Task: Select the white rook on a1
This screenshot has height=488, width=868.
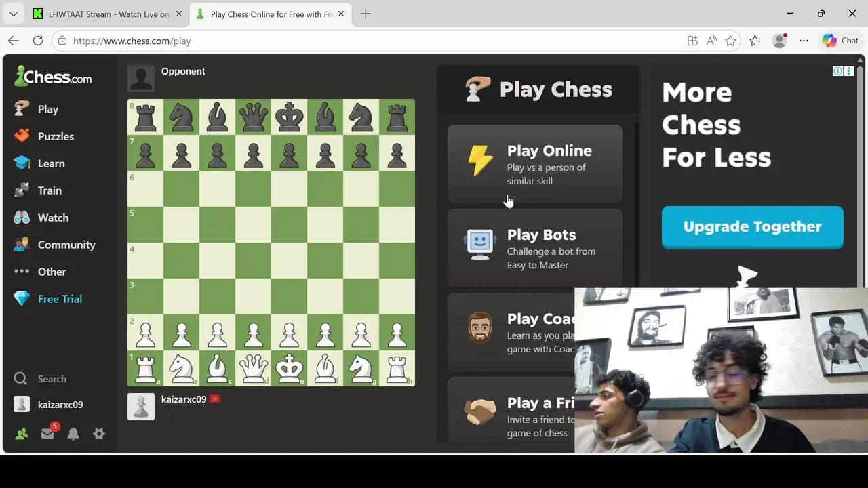Action: (145, 368)
